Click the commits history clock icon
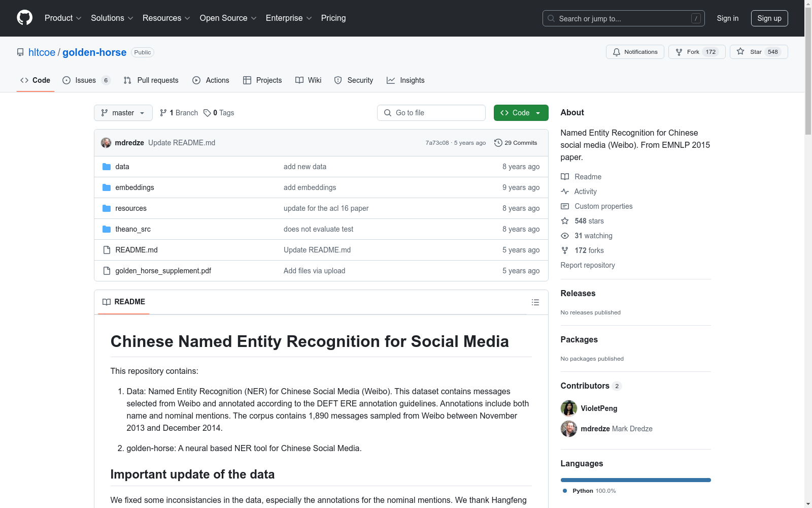The height and width of the screenshot is (508, 812). (498, 143)
